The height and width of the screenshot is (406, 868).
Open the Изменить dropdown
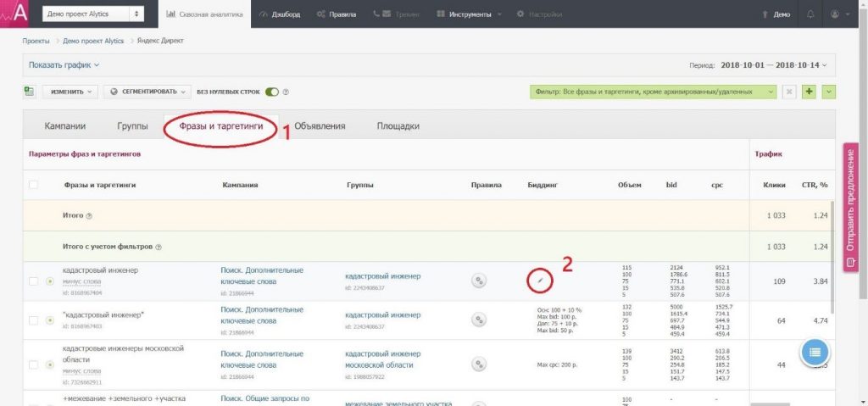(x=70, y=92)
